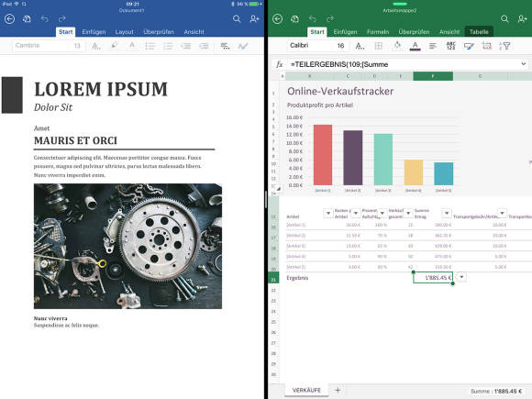532x399 pixels.
Task: Add a new sheet with the plus button
Action: [338, 390]
